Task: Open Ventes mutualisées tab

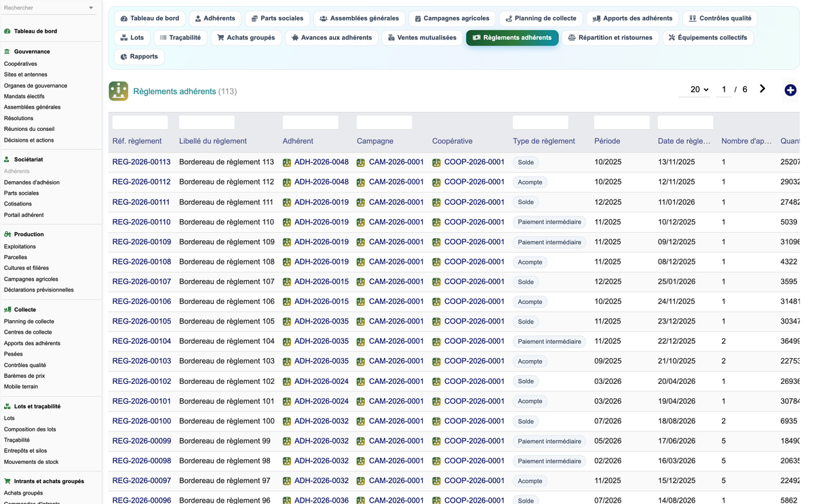Action: [x=422, y=37]
